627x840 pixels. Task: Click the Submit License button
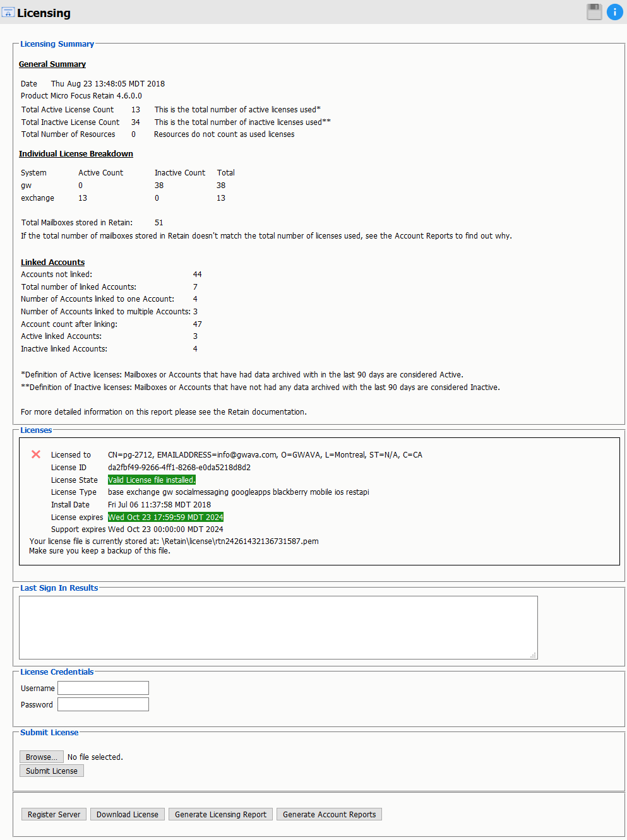(52, 771)
